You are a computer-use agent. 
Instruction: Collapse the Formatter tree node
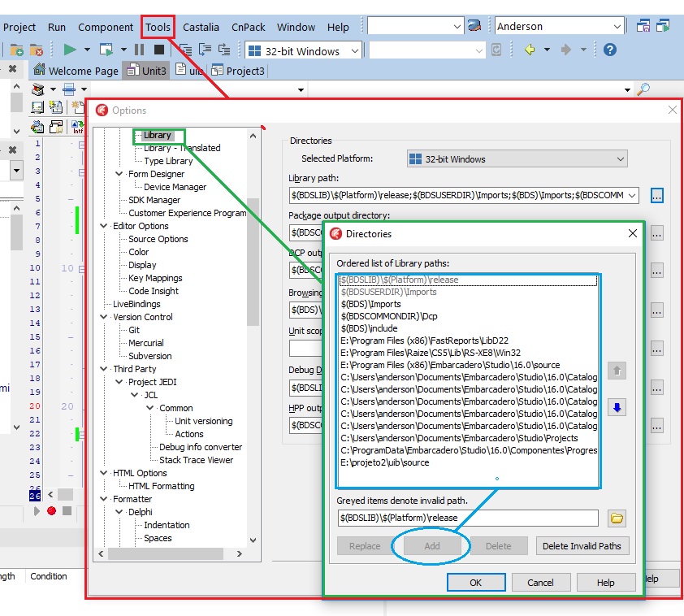[103, 499]
